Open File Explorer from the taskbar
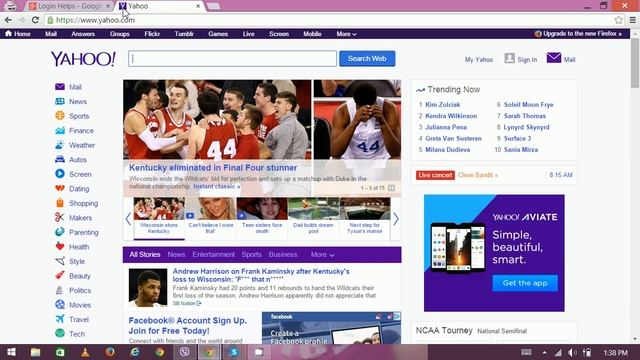This screenshot has width=640, height=360. pyautogui.click(x=36, y=352)
